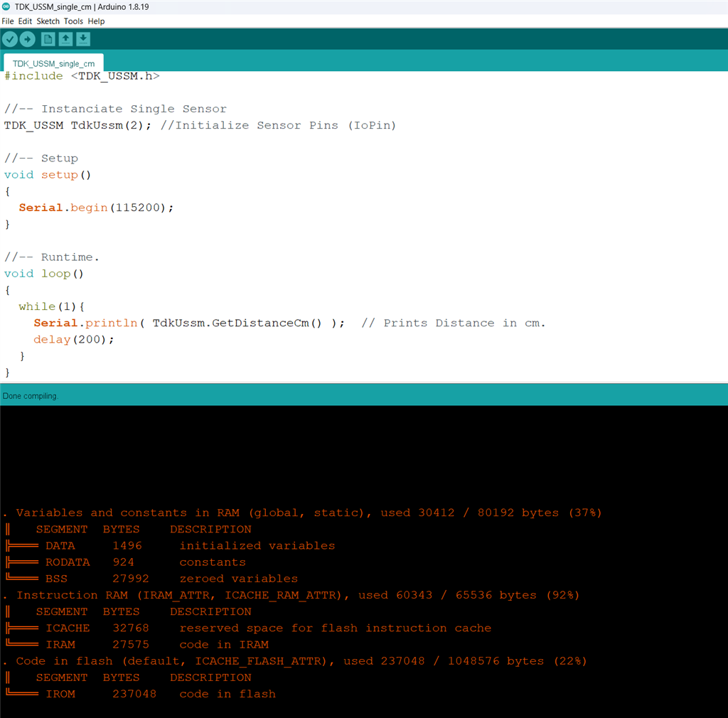Open the Sketch menu
The image size is (728, 718).
(48, 21)
